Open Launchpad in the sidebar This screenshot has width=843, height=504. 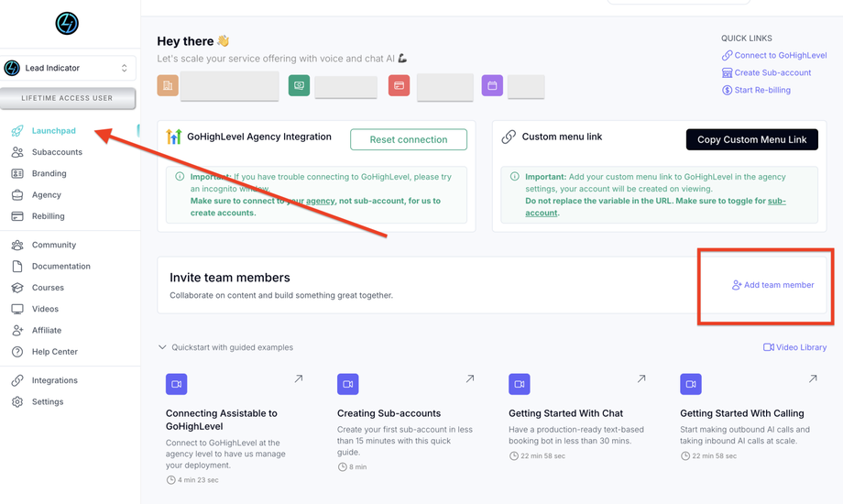tap(53, 131)
